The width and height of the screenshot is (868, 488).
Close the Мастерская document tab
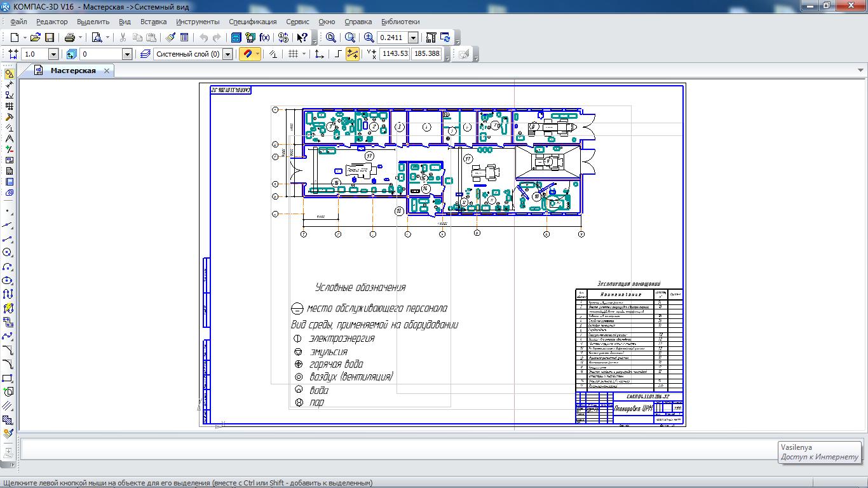[x=107, y=71]
